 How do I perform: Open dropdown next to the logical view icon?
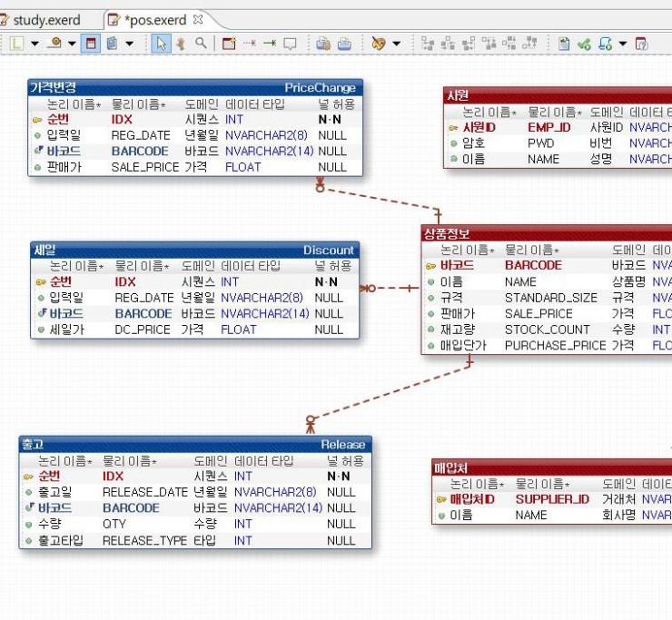click(x=35, y=44)
